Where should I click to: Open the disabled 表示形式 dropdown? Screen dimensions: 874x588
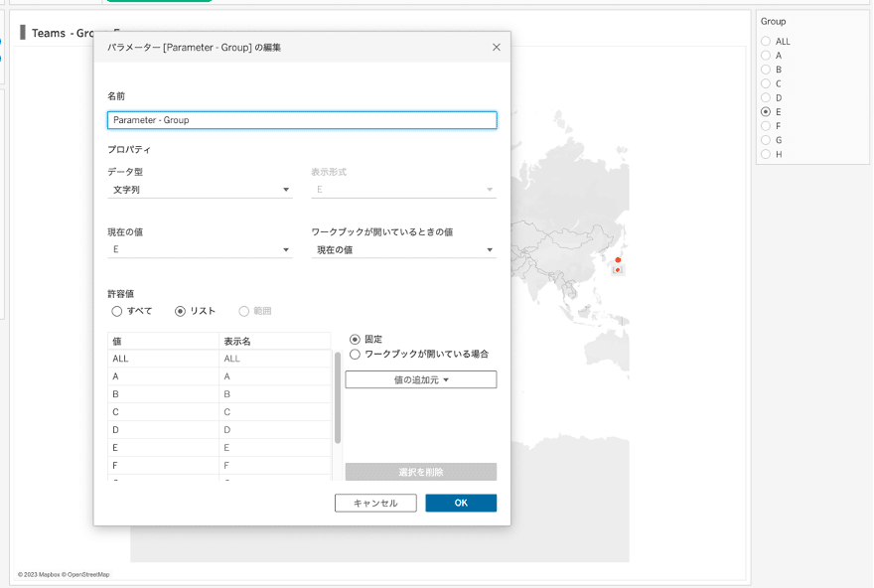tap(403, 190)
